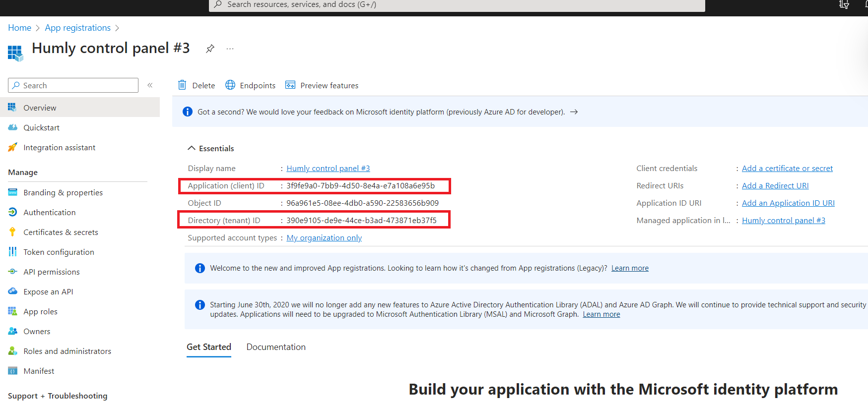This screenshot has width=868, height=404.
Task: Switch to the Documentation tab
Action: pos(276,347)
